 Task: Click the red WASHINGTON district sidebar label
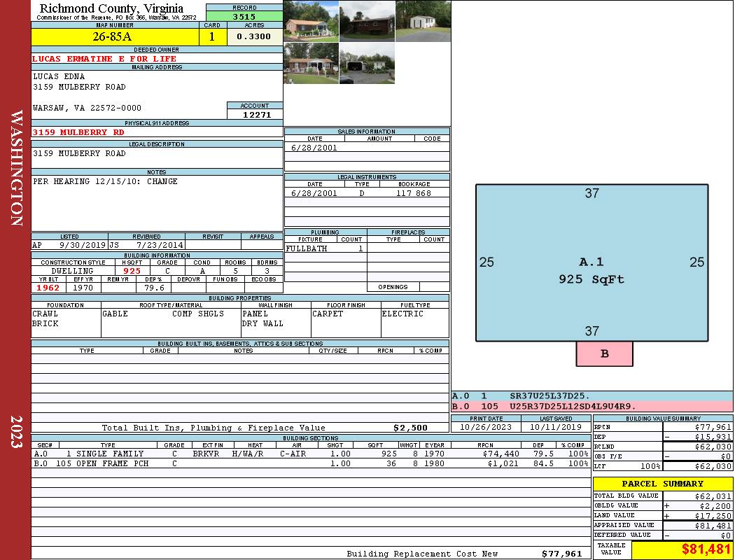coord(16,168)
